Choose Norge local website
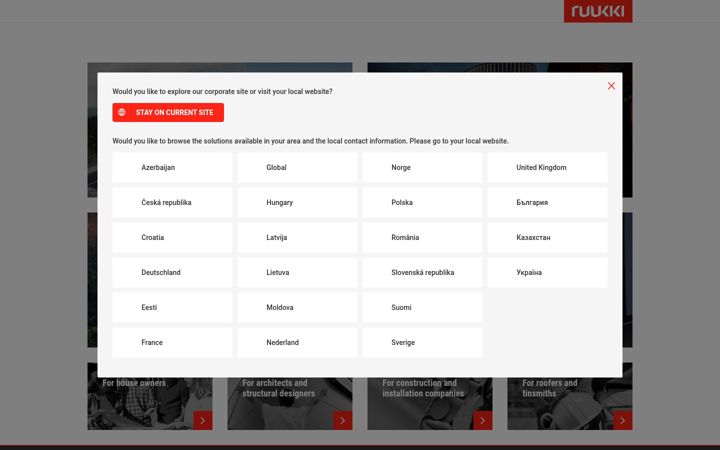720x450 pixels. click(422, 168)
